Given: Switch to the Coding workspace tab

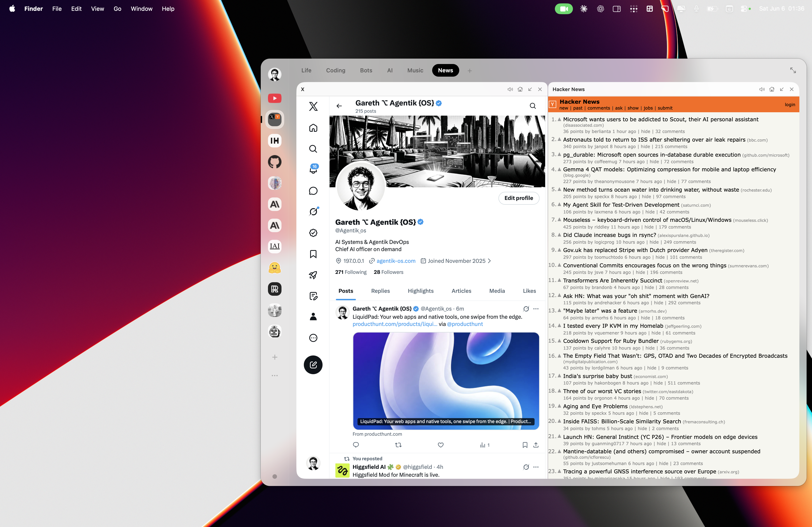Looking at the screenshot, I should (336, 70).
